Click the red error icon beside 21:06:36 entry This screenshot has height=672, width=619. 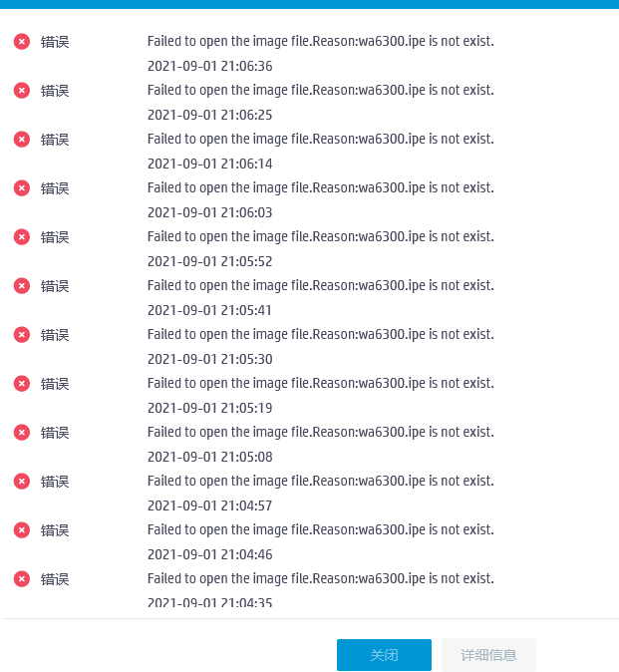pyautogui.click(x=22, y=42)
